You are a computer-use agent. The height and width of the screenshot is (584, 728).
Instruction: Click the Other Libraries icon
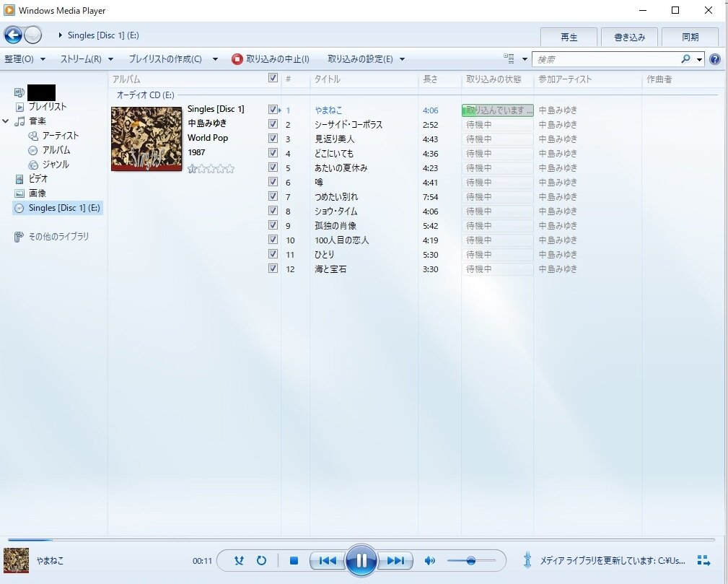[x=19, y=237]
